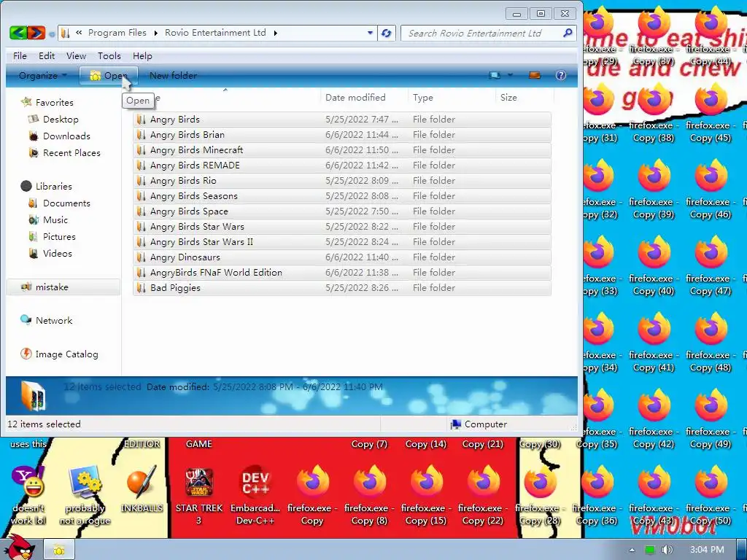Show hidden tray icons arrow
Image resolution: width=747 pixels, height=560 pixels.
click(632, 550)
